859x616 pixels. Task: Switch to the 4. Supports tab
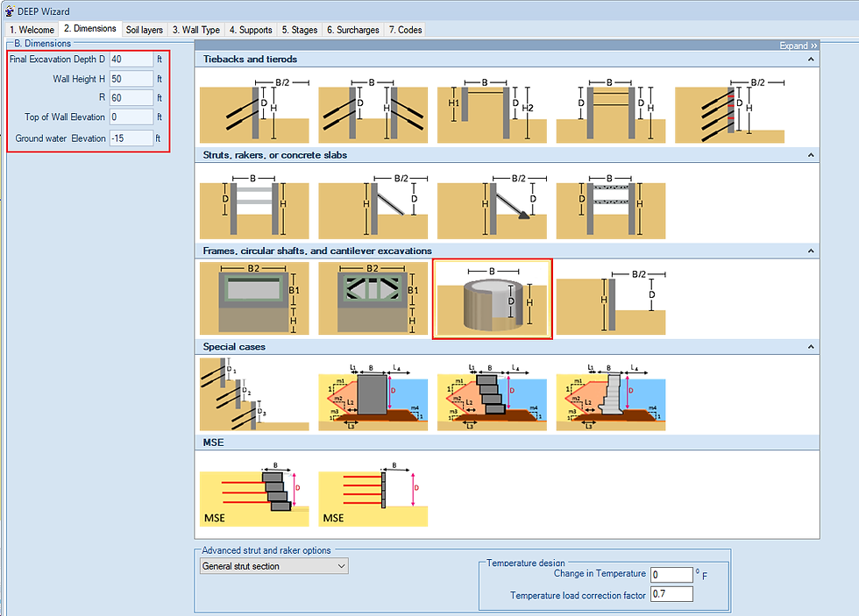click(x=251, y=30)
